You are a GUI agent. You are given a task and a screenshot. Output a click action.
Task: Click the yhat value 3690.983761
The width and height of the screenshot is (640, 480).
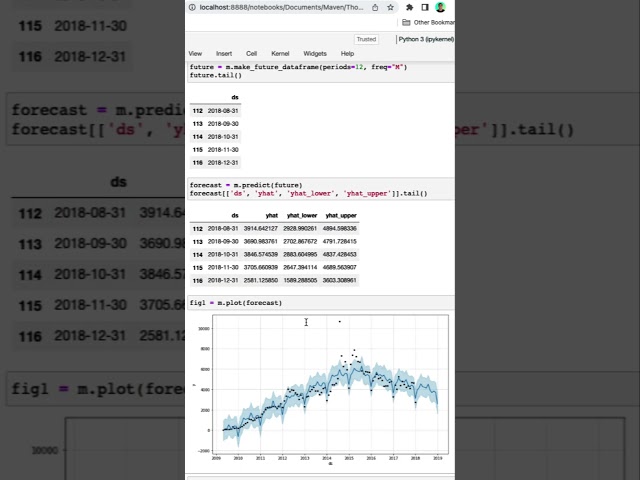click(x=261, y=242)
